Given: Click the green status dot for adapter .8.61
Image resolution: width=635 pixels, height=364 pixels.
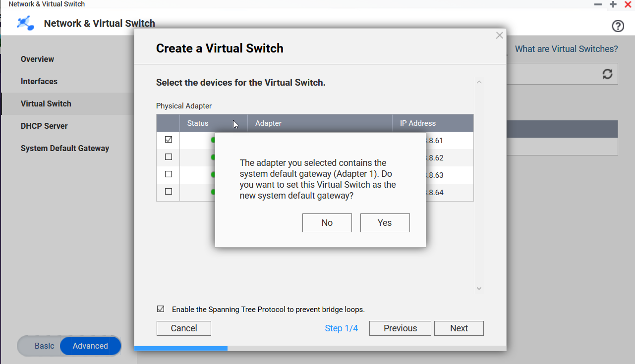Looking at the screenshot, I should click(213, 140).
